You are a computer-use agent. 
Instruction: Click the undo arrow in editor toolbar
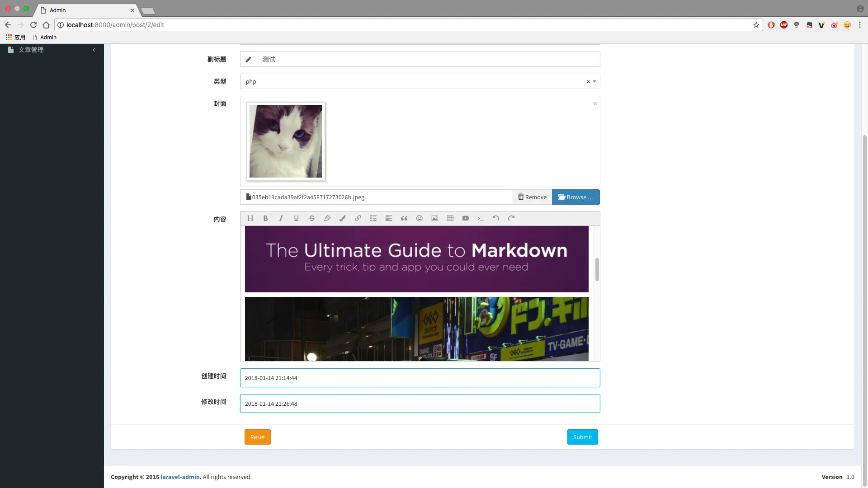tap(496, 218)
